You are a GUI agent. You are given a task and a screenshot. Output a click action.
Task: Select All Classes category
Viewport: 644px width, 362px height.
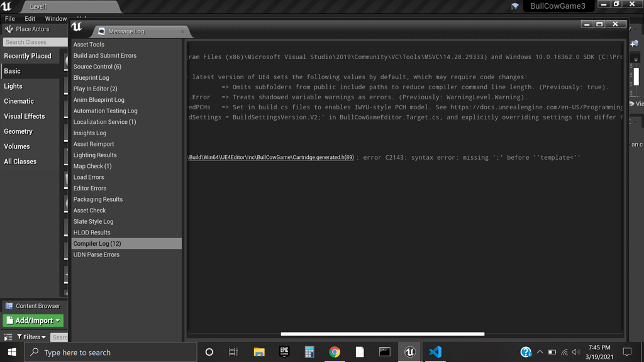tap(30, 162)
